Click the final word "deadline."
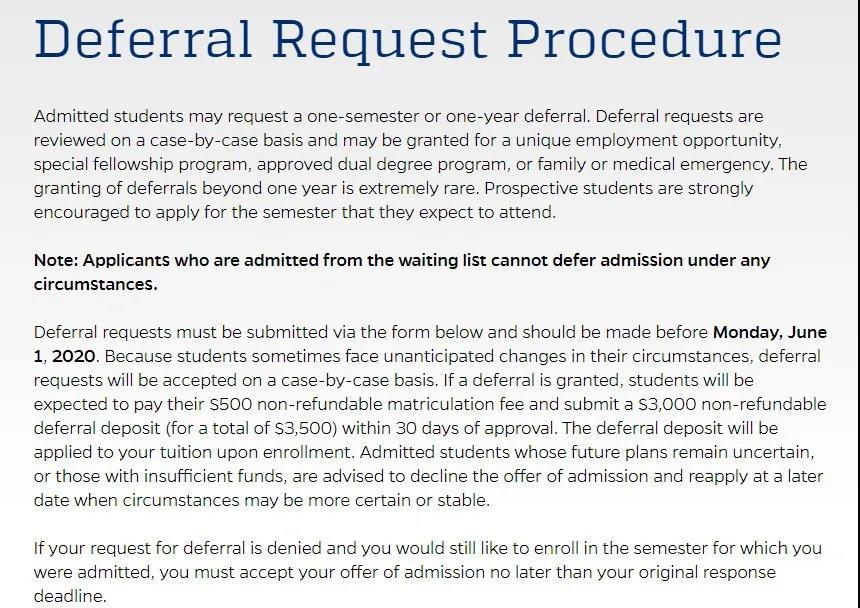 click(68, 596)
